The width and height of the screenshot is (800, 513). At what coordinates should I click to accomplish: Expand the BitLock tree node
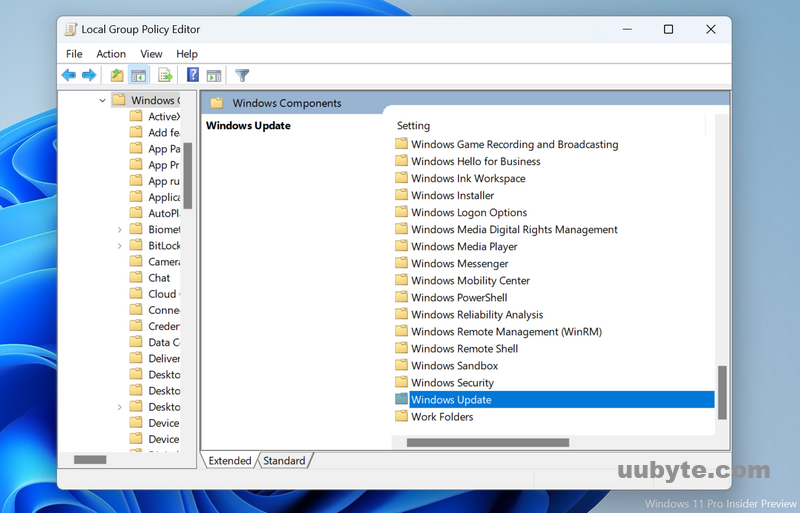tap(119, 246)
